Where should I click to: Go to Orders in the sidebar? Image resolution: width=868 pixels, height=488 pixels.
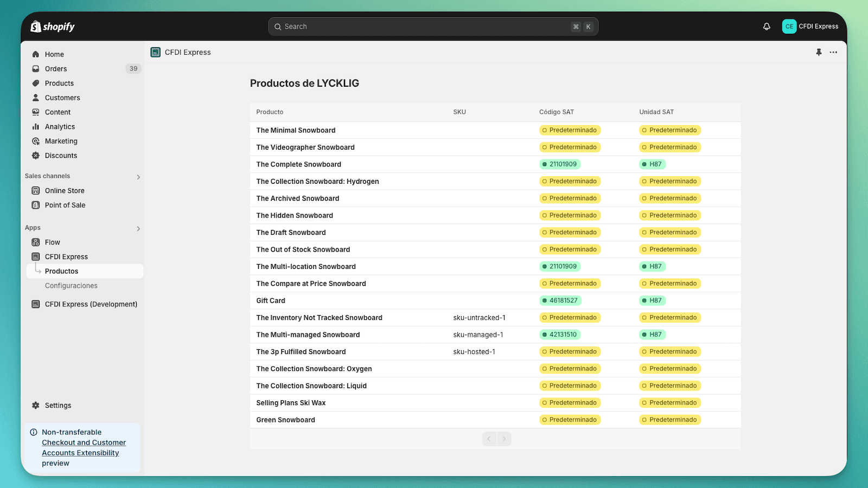tap(56, 69)
